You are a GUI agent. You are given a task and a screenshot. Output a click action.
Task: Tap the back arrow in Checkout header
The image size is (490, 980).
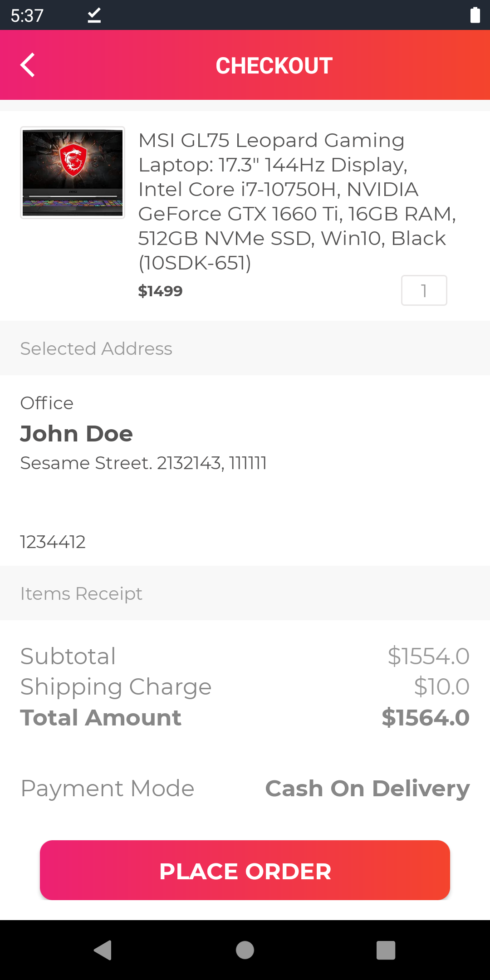tap(28, 65)
